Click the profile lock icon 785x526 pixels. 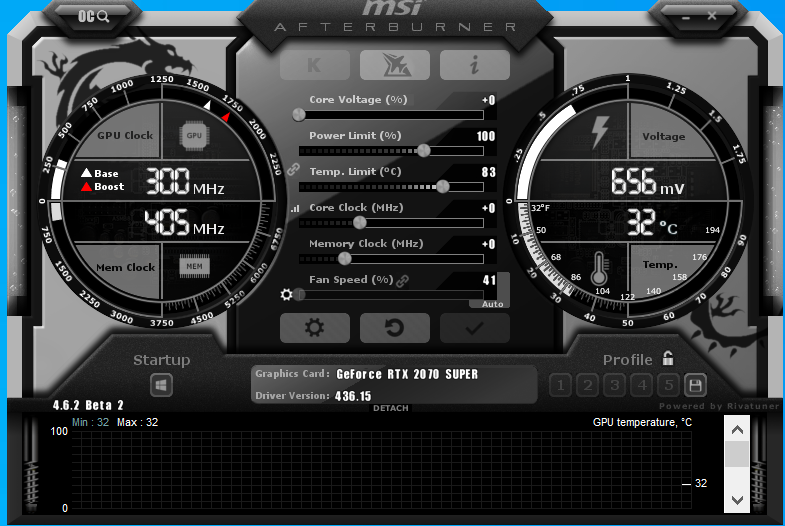coord(668,358)
